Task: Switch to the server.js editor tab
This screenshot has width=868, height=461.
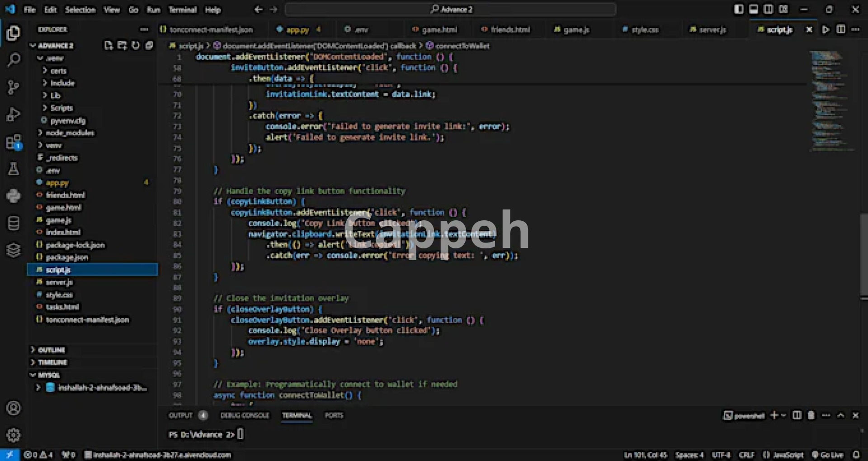Action: pyautogui.click(x=712, y=30)
